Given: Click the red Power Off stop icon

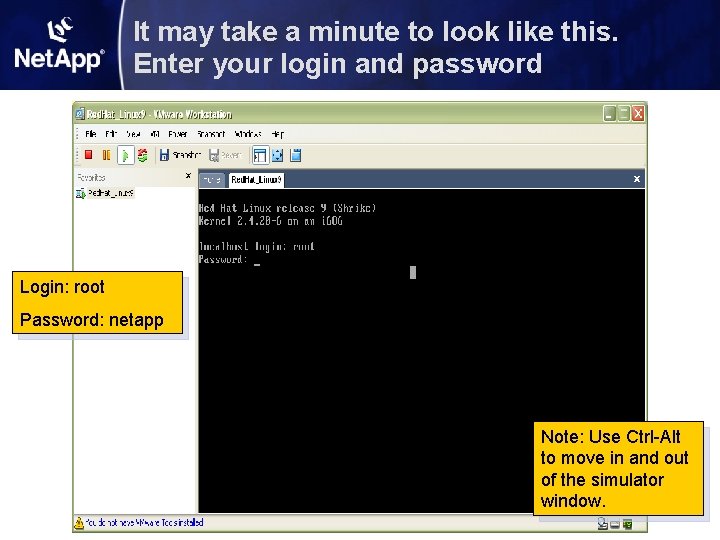Looking at the screenshot, I should [89, 155].
